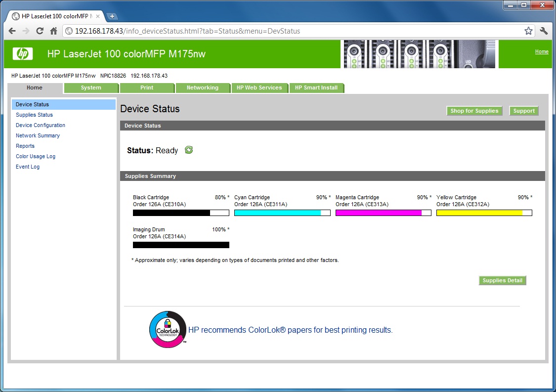The image size is (556, 392).
Task: Click the Imaging Drum level bar
Action: (181, 245)
